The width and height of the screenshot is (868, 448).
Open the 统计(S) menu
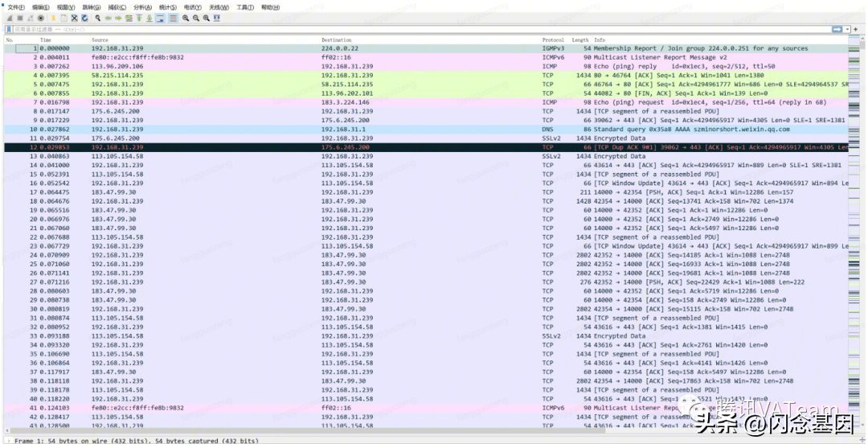click(167, 7)
